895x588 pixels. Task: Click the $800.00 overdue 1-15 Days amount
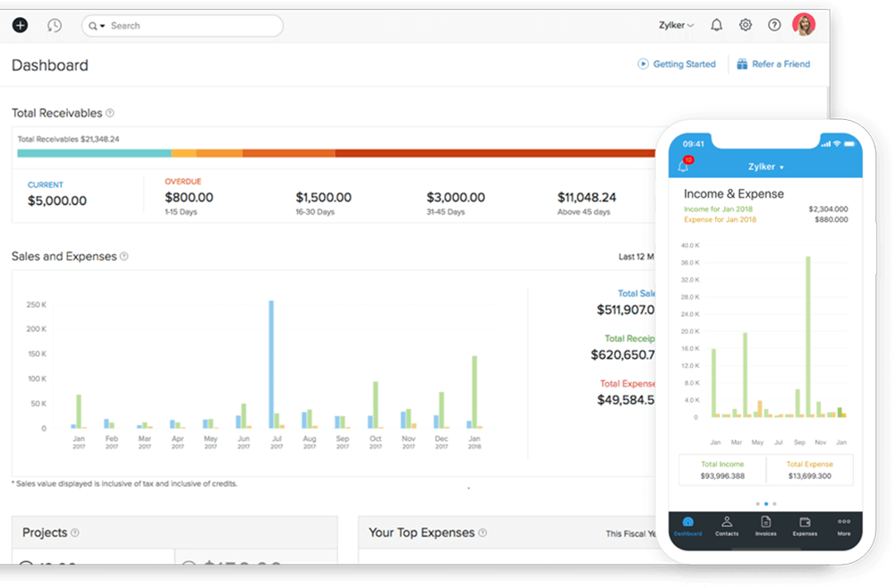189,198
